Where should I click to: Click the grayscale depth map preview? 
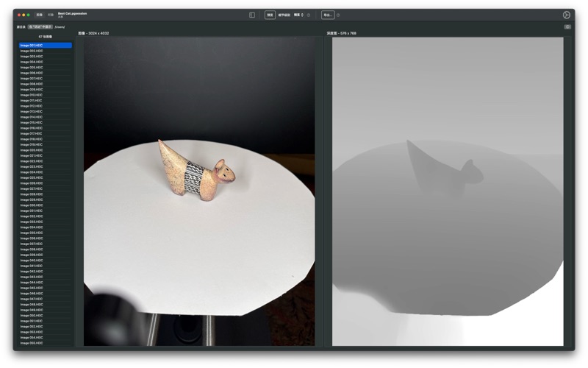[448, 191]
